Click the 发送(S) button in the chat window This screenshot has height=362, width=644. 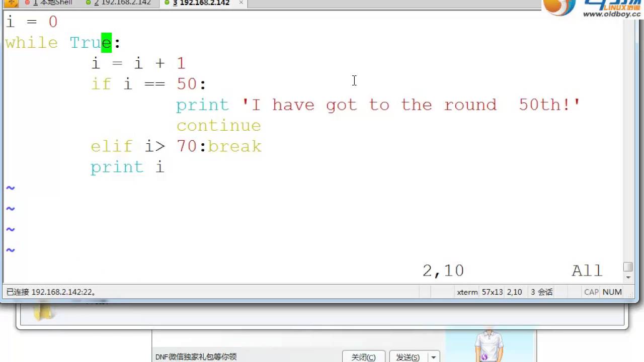coord(408,357)
